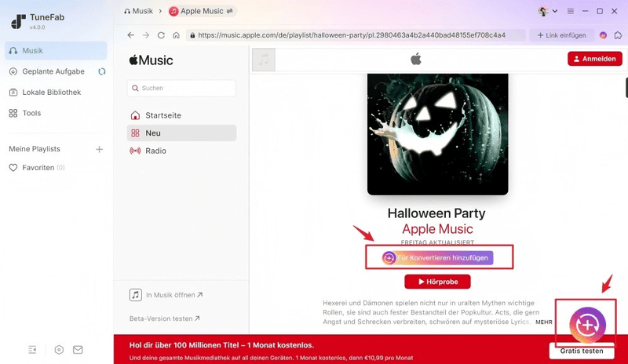The width and height of the screenshot is (628, 364).
Task: Click the music note placeholder thumbnail
Action: point(264,60)
